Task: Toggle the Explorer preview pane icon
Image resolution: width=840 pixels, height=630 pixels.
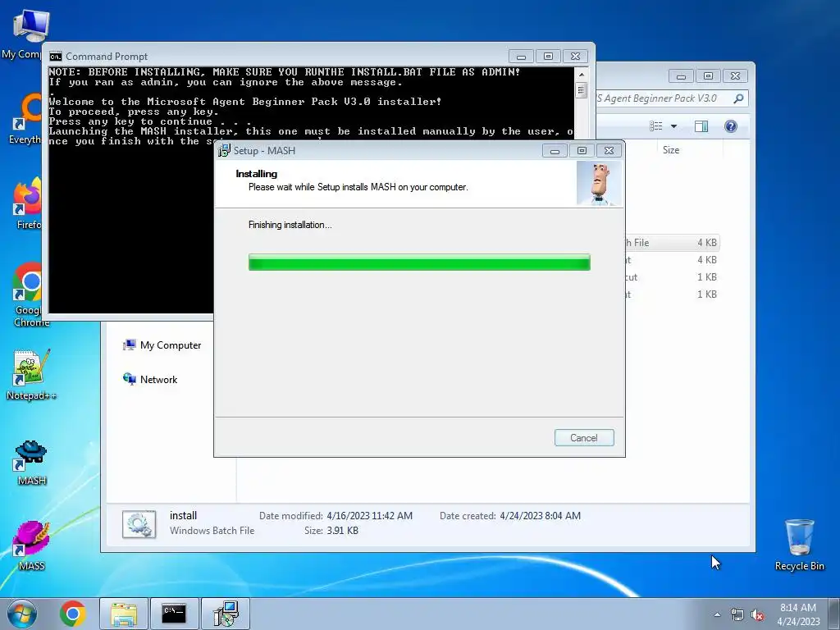Action: coord(701,126)
